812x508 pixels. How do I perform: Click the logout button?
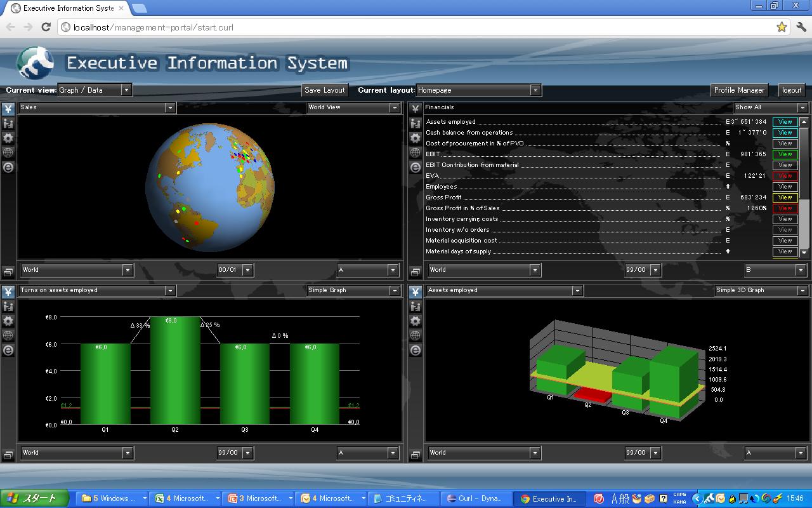coord(791,90)
